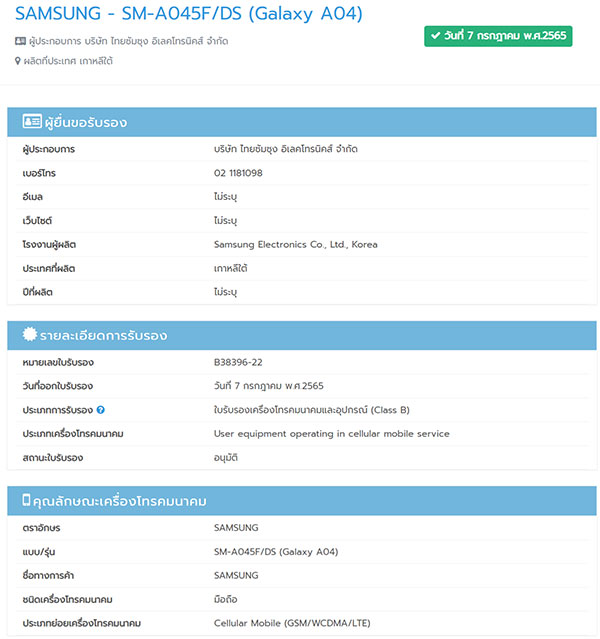This screenshot has height=639, width=600.
Task: Click the SAMSUNG value in ตราอักษร row
Action: pos(236,528)
